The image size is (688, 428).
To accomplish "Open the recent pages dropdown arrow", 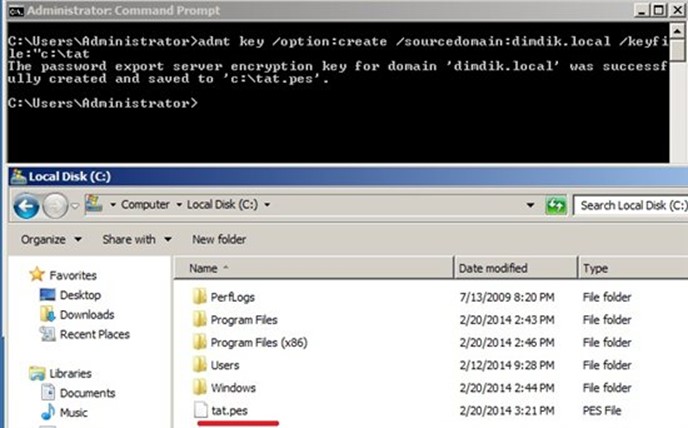I will (x=75, y=205).
